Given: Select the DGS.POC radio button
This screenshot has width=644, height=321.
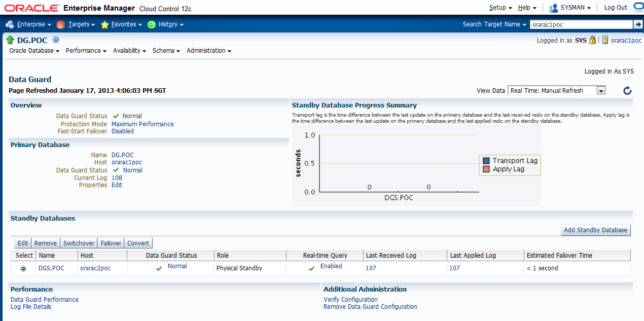Looking at the screenshot, I should click(x=23, y=269).
